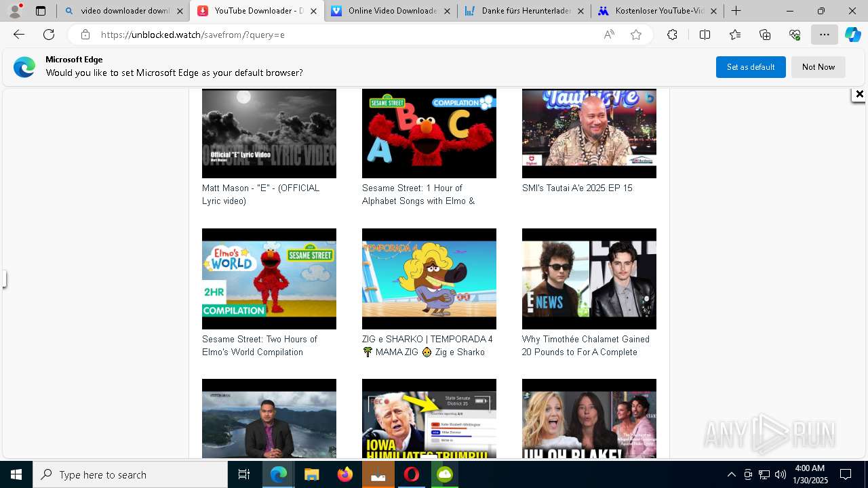
Task: Click SMI's Tautai A'e 2025 EP 15 title
Action: 577,188
